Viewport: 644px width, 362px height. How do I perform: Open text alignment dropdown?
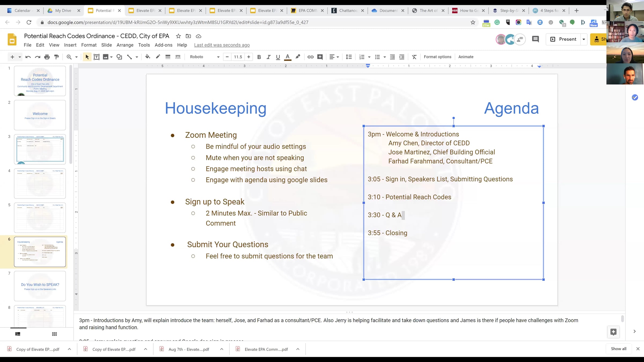point(334,57)
